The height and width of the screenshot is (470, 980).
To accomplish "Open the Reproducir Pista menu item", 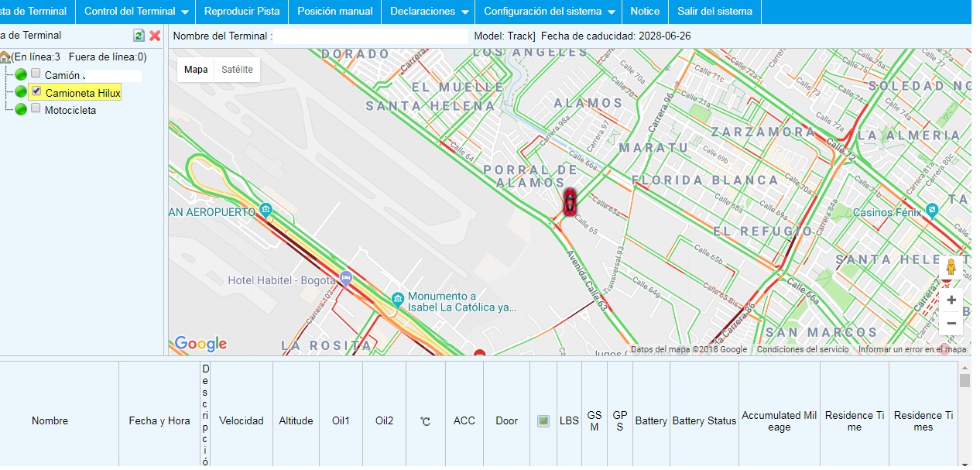I will 242,12.
